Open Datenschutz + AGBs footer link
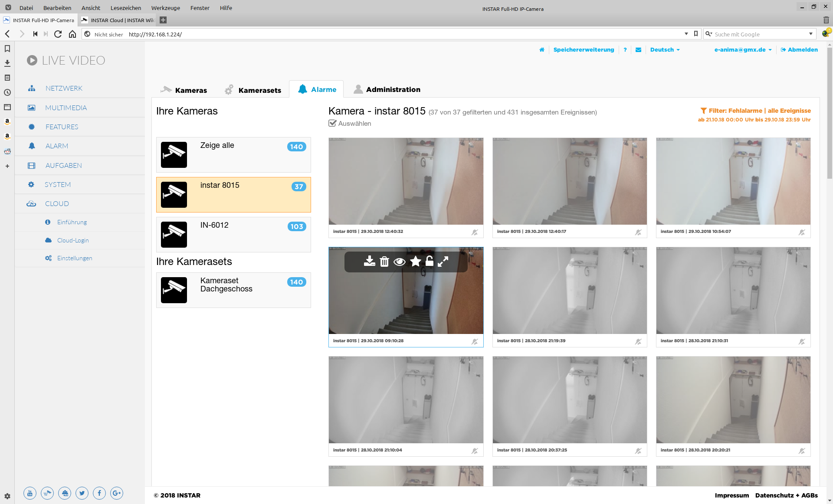Screen dimensions: 833x504 pyautogui.click(x=787, y=495)
